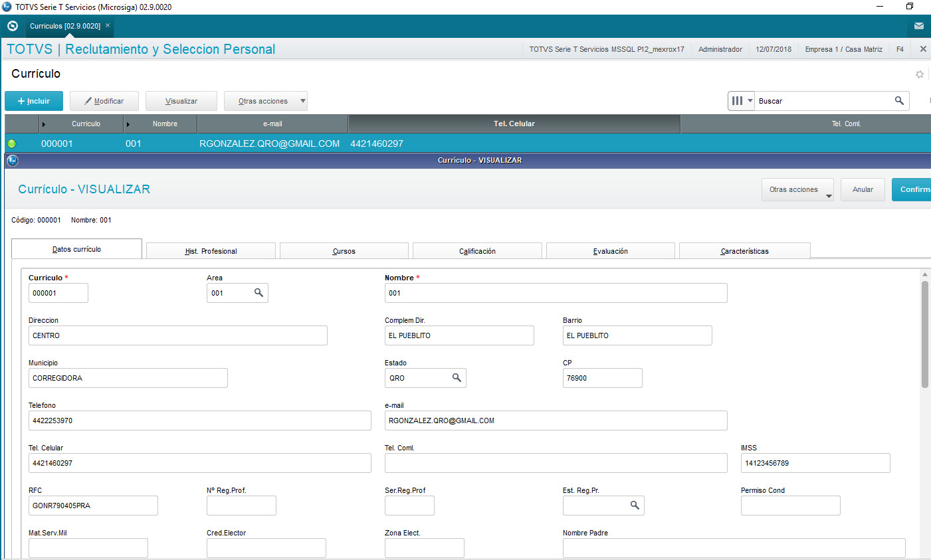The image size is (931, 560).
Task: Click the TOTVS home logo icon
Action: pos(12,26)
